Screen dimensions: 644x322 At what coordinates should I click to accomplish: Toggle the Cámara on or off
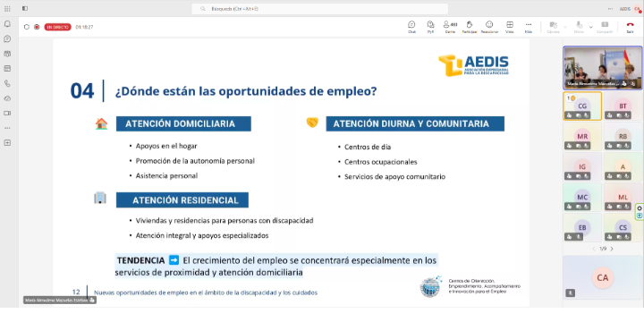pyautogui.click(x=554, y=27)
